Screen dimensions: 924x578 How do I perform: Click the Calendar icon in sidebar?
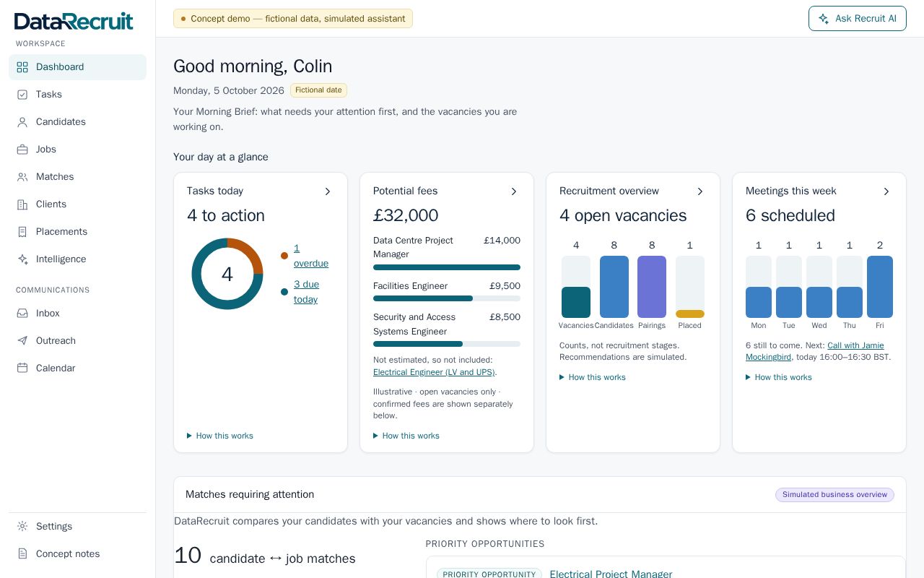pos(22,368)
